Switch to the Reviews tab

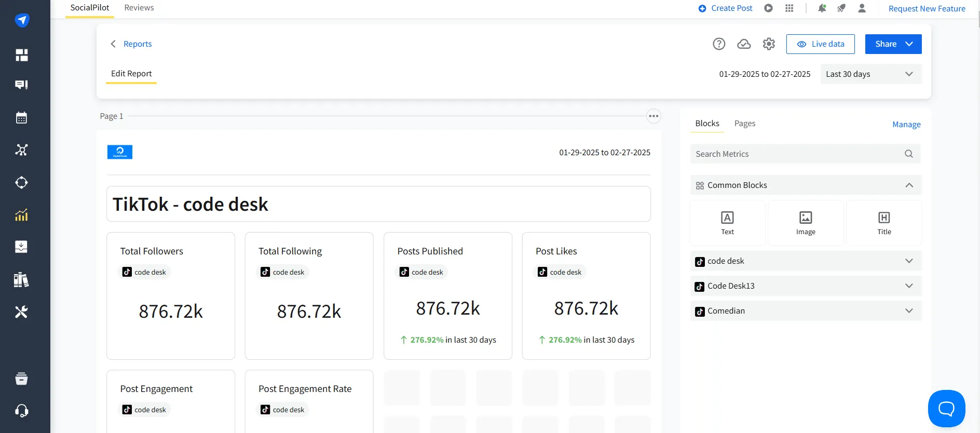pyautogui.click(x=139, y=8)
